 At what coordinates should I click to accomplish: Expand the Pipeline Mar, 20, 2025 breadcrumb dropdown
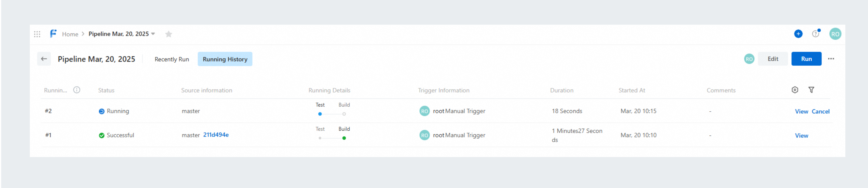point(153,34)
